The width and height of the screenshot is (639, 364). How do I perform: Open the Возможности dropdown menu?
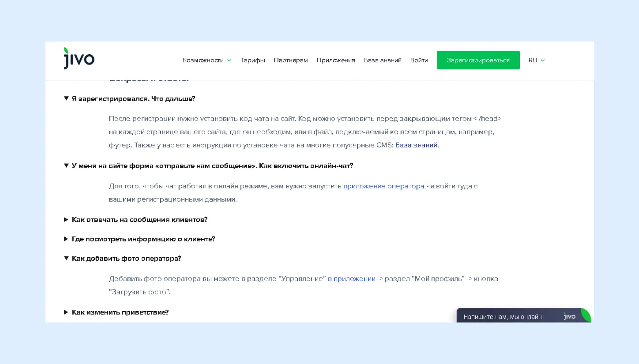(x=207, y=60)
